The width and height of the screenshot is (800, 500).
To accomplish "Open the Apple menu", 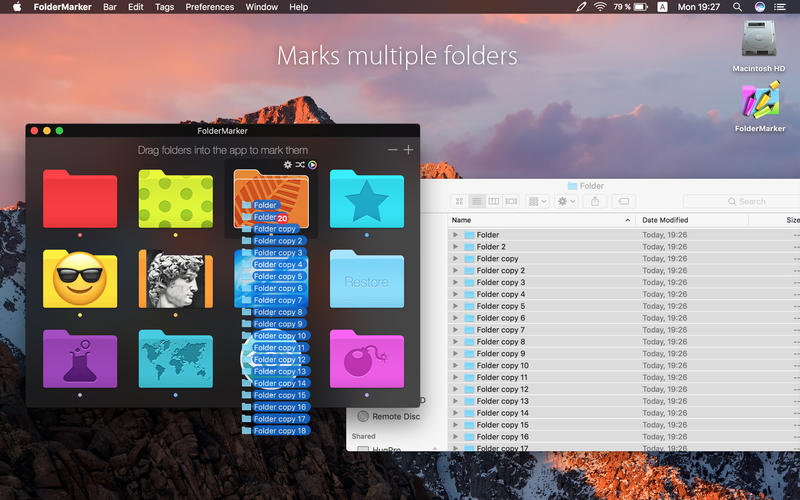I will 16,7.
